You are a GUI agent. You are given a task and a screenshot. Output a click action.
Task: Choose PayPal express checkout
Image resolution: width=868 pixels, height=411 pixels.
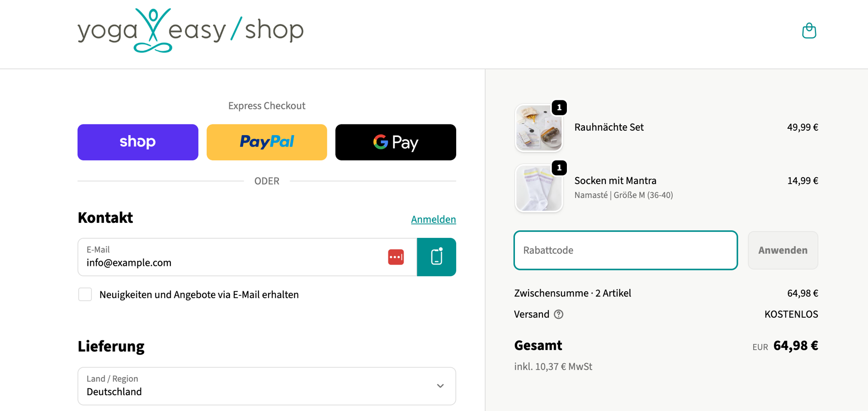click(x=267, y=142)
